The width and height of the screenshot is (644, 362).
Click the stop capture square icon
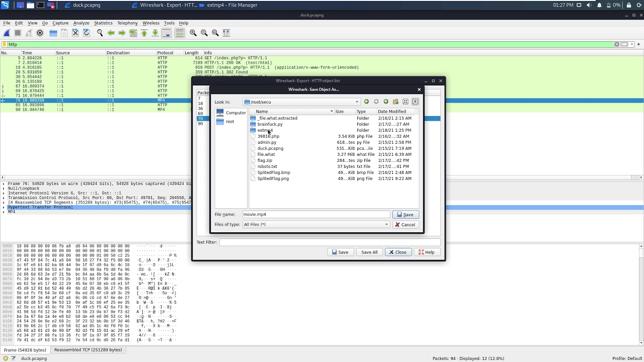(18, 33)
